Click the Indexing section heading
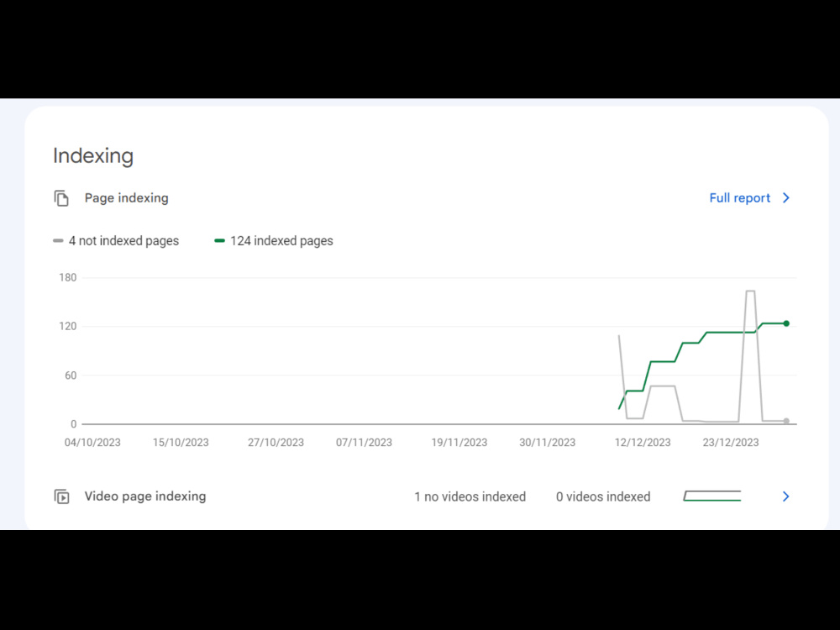Viewport: 840px width, 630px height. tap(93, 156)
